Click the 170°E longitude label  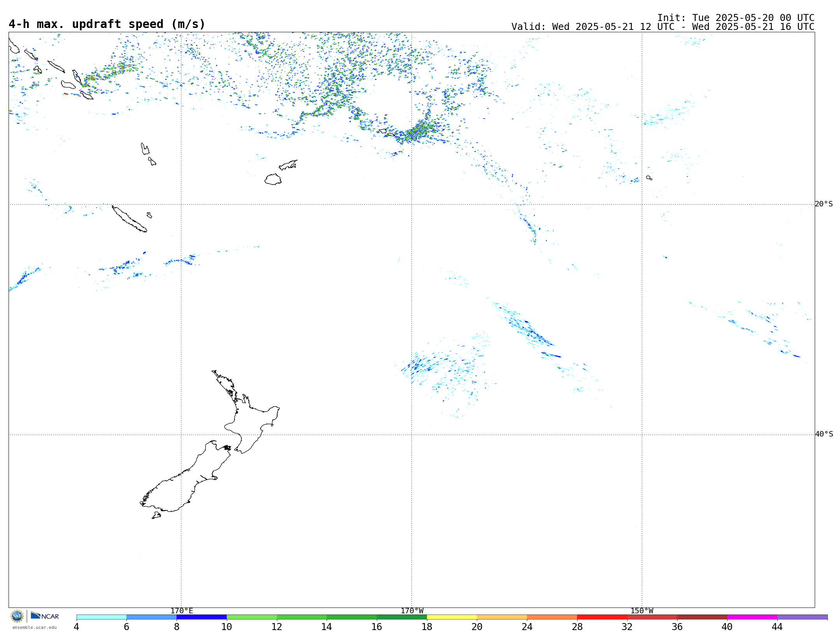[182, 611]
